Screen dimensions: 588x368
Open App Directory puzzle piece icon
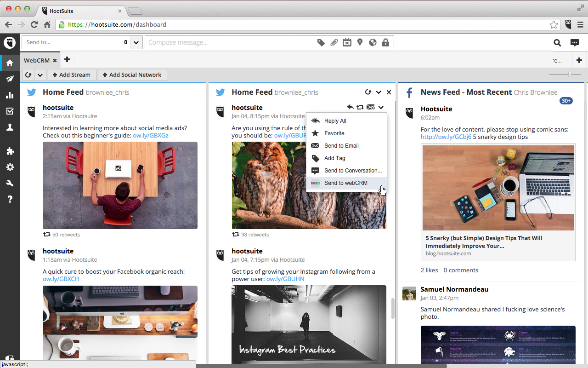click(x=10, y=151)
